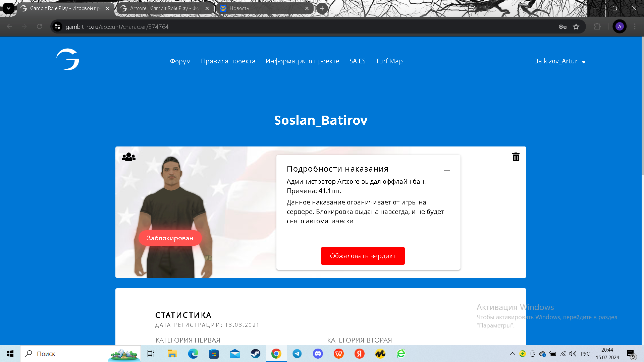
Task: Open the Правила проекта link
Action: 228,61
